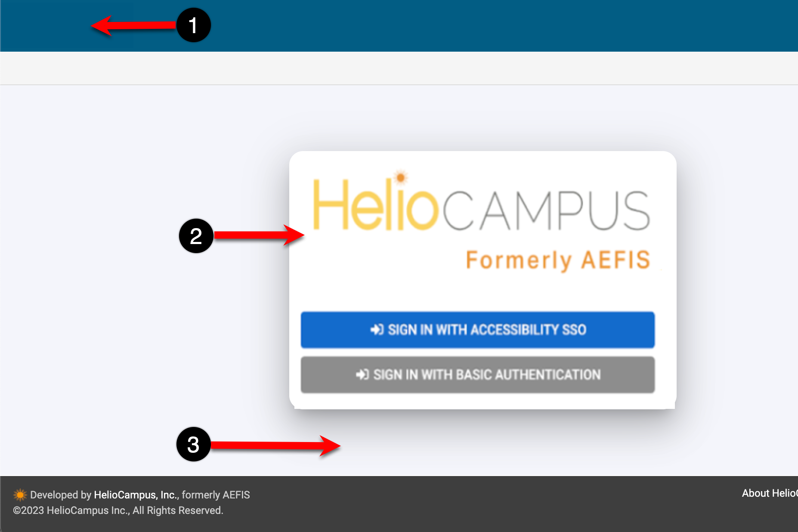Viewport: 798px width, 532px height.
Task: Click the black circle numbered 1
Action: [x=193, y=25]
